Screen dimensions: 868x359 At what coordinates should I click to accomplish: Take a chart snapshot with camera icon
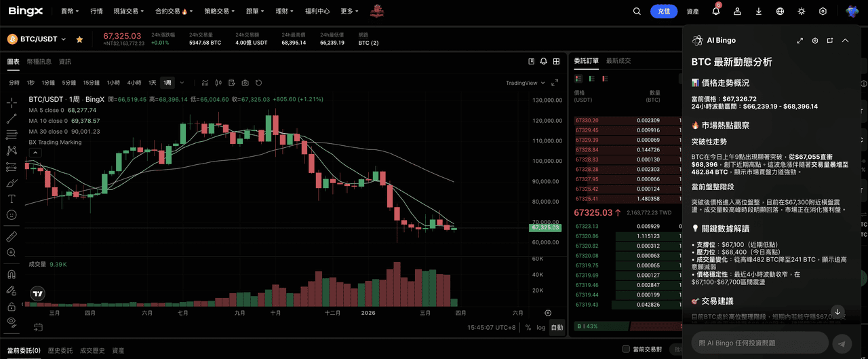pyautogui.click(x=245, y=83)
